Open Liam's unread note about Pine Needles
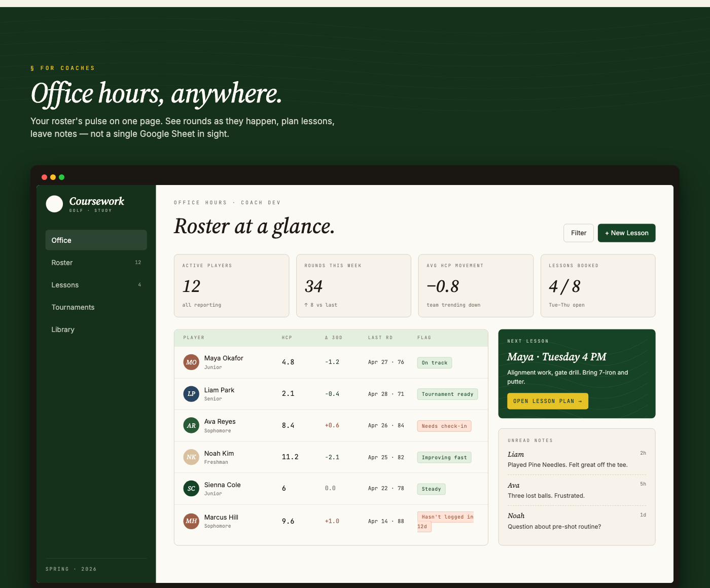710x588 pixels. (577, 459)
